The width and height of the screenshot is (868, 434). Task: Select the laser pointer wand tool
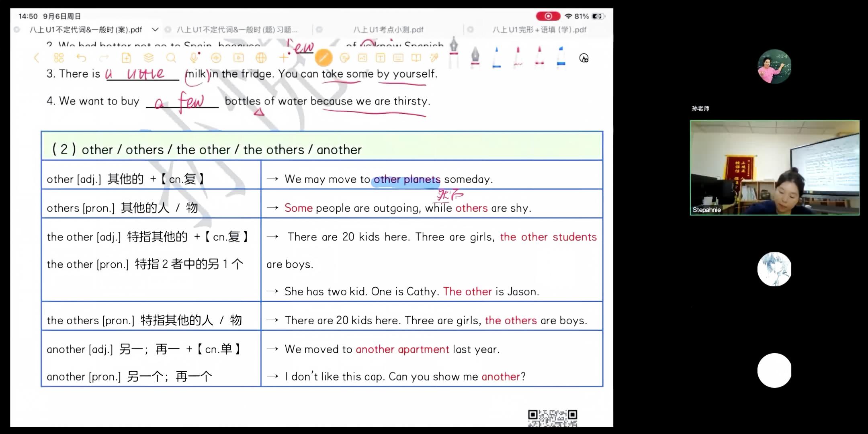(x=434, y=58)
